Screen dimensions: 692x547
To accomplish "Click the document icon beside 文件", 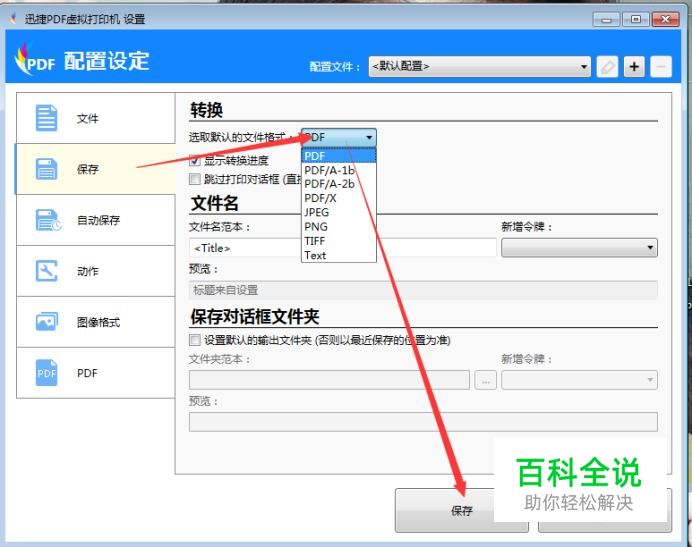I will coord(46,118).
